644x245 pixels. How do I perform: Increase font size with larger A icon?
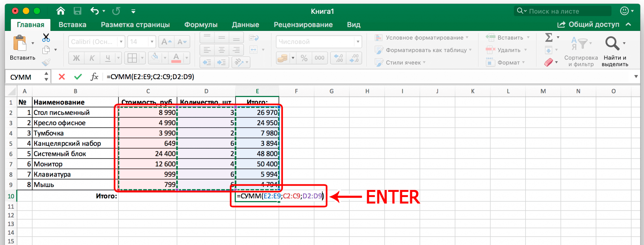pos(166,42)
